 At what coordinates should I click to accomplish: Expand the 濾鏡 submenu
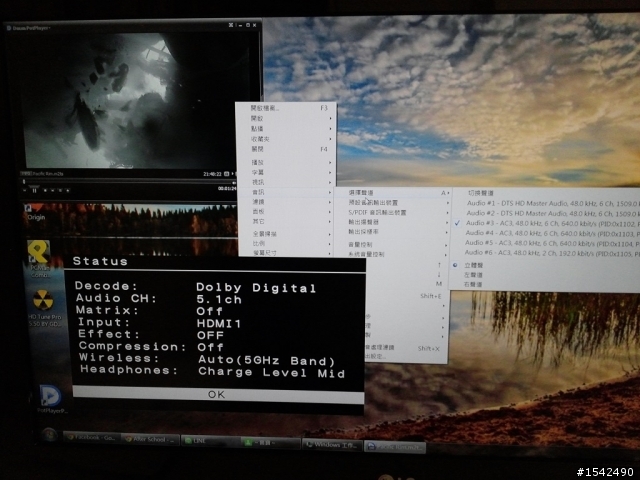click(287, 202)
